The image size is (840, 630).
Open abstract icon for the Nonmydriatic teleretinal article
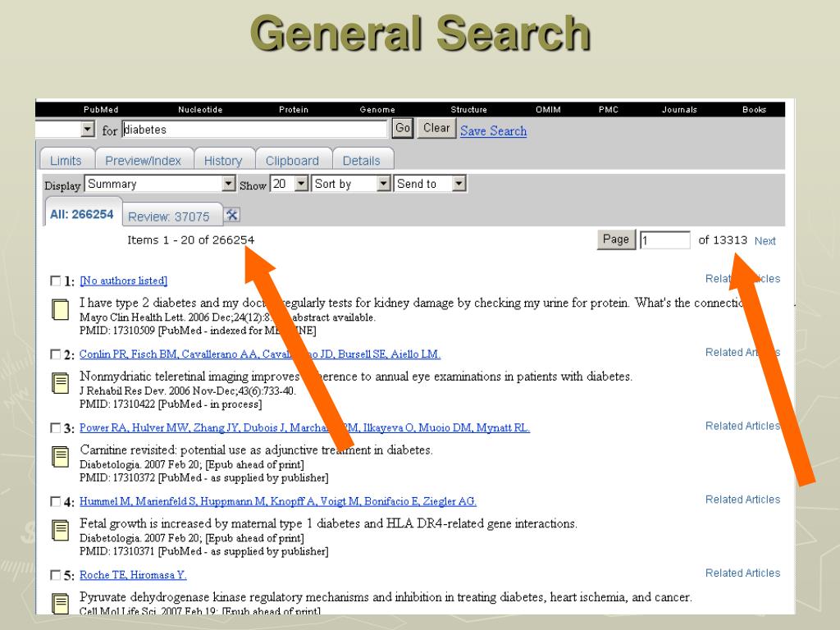tap(60, 384)
